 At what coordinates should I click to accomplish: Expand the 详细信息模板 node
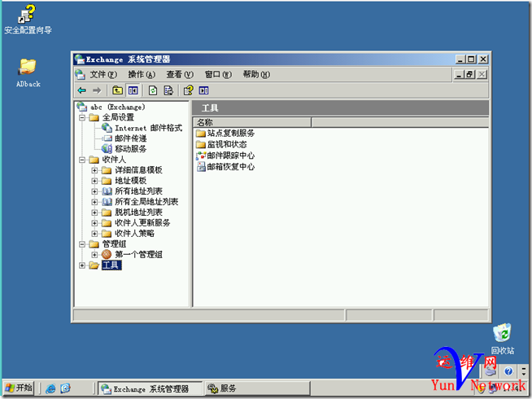point(94,170)
